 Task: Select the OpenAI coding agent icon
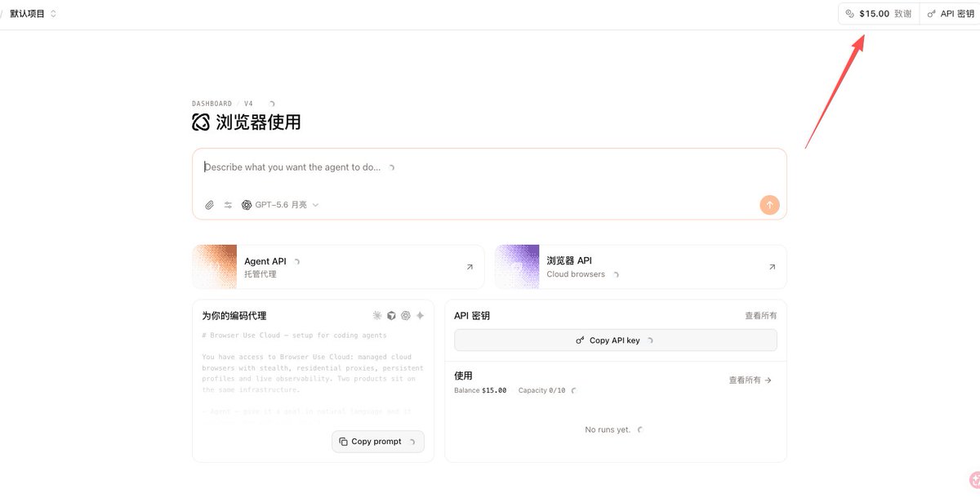click(406, 316)
